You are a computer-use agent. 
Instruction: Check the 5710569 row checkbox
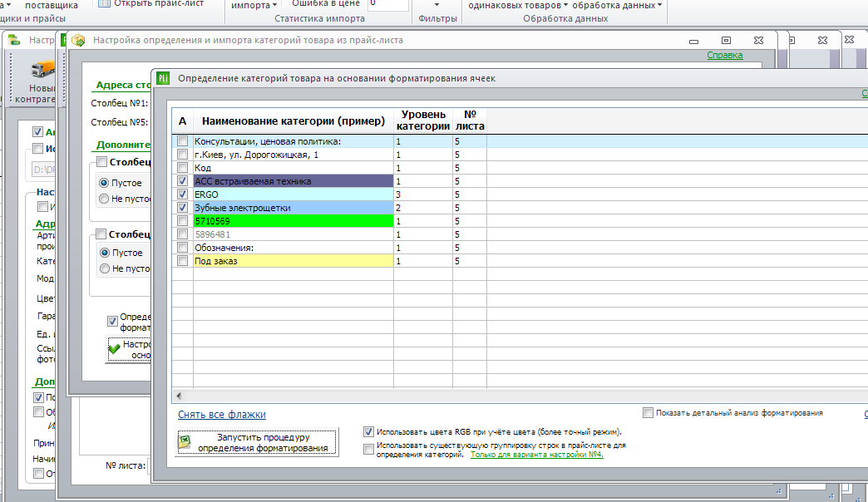point(182,221)
